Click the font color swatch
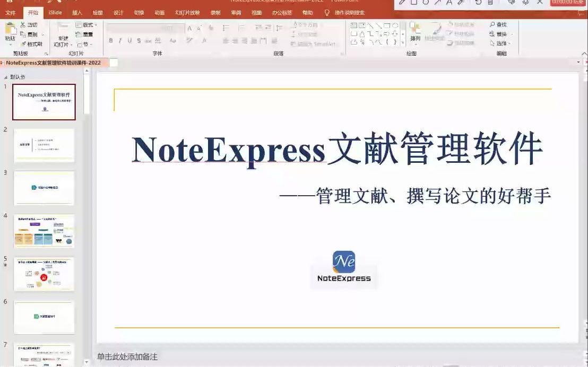This screenshot has width=588, height=367. point(204,41)
